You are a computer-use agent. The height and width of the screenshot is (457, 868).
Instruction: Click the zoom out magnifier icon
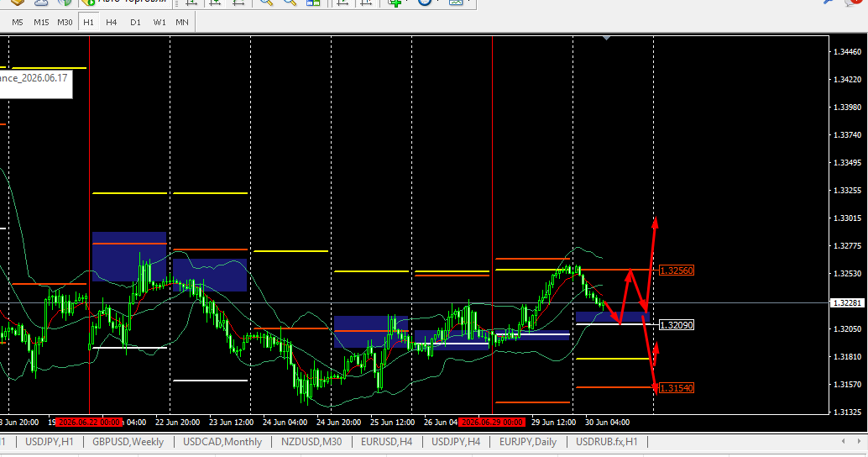pos(290,3)
